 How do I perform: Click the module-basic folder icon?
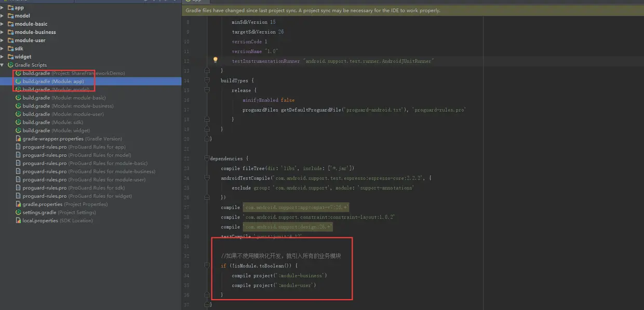coord(10,24)
